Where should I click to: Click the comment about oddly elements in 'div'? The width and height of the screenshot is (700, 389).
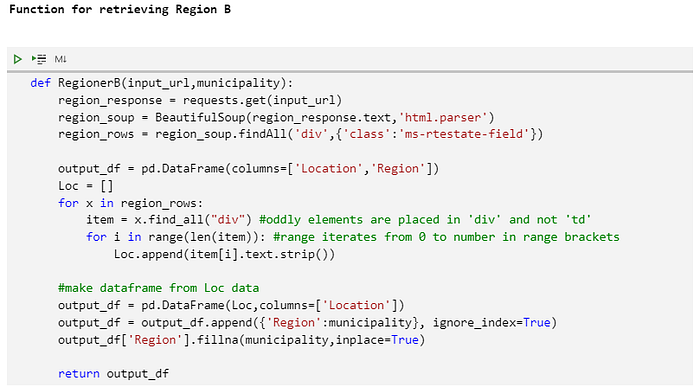425,220
